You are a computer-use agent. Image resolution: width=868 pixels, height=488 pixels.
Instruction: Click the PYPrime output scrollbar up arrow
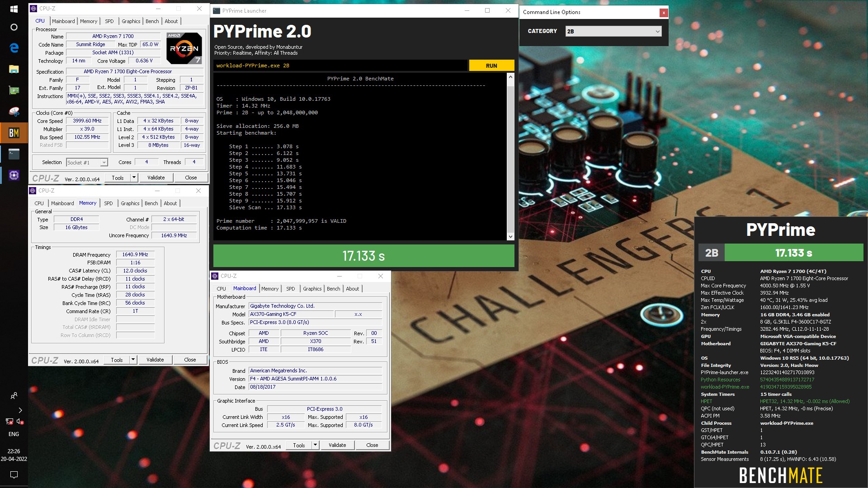tap(510, 77)
